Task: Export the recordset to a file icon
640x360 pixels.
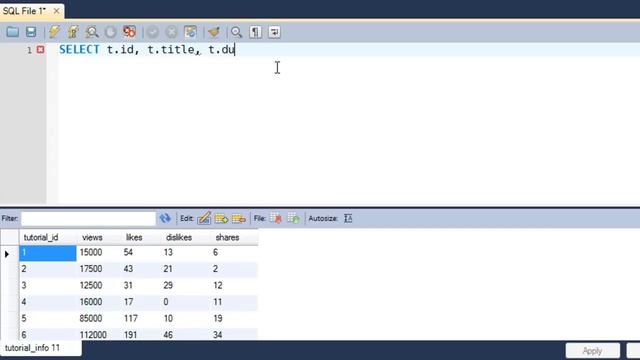Action: (x=276, y=218)
